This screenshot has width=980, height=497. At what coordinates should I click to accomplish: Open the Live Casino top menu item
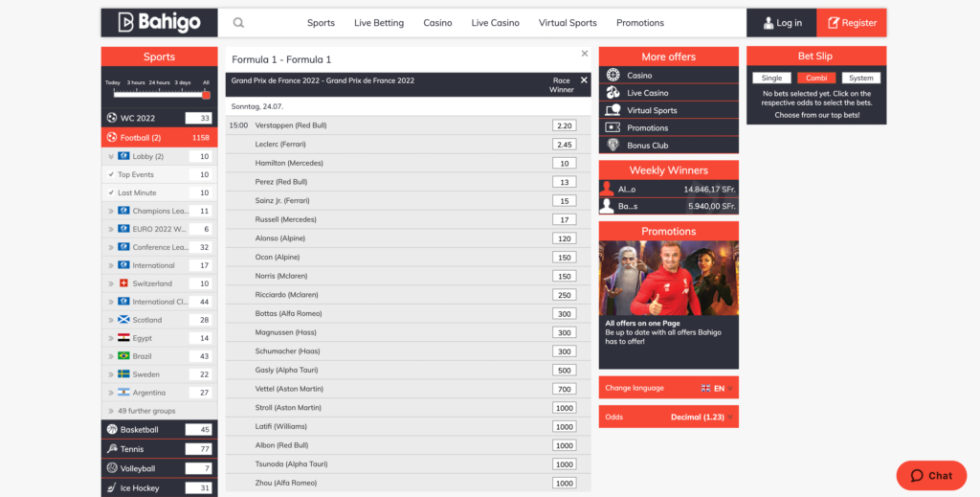(495, 23)
